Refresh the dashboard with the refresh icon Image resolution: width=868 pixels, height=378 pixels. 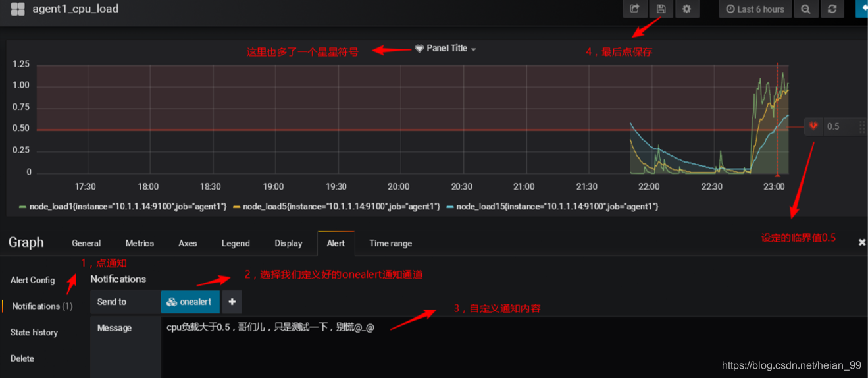tap(832, 9)
